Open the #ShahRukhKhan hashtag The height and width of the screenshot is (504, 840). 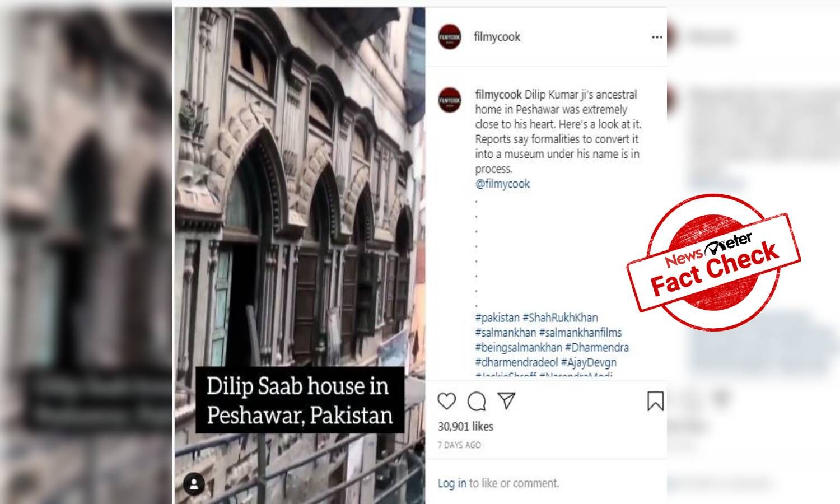tap(560, 318)
